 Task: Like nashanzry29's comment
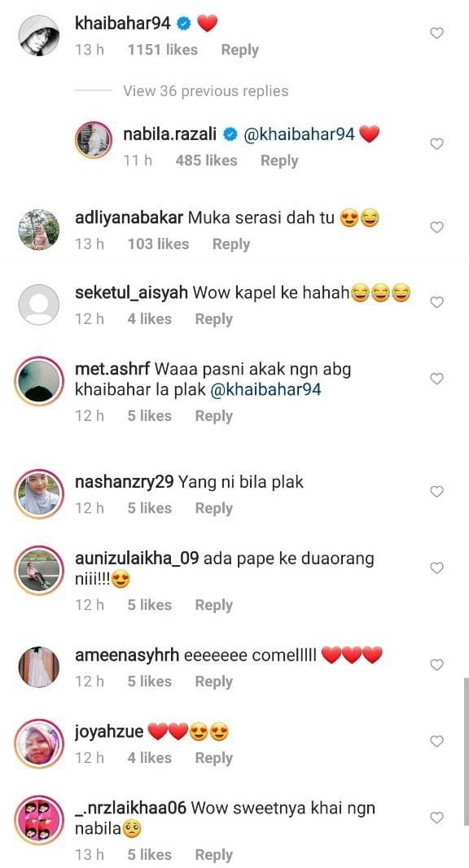point(437,491)
